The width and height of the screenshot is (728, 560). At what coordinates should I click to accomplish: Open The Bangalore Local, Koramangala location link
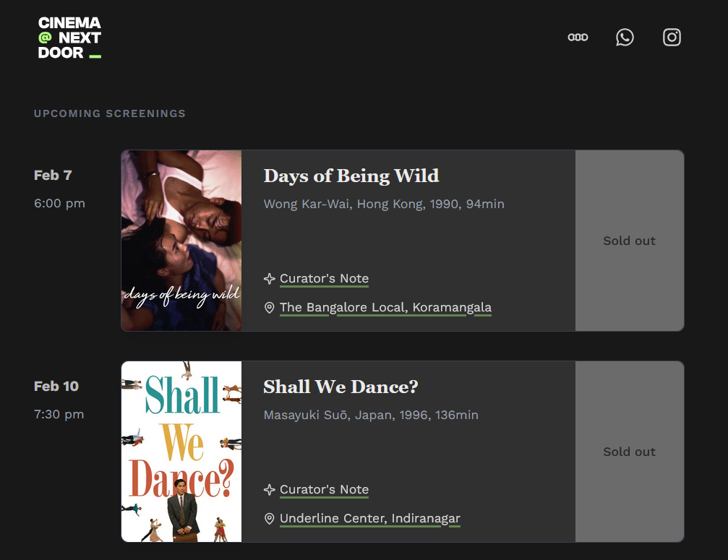[385, 308]
